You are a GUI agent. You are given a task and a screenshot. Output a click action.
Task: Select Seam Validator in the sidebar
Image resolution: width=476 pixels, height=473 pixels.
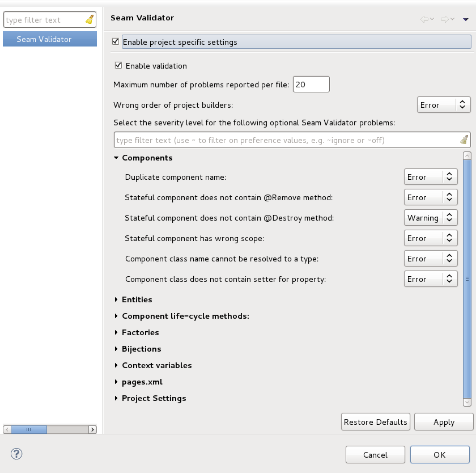tap(44, 39)
